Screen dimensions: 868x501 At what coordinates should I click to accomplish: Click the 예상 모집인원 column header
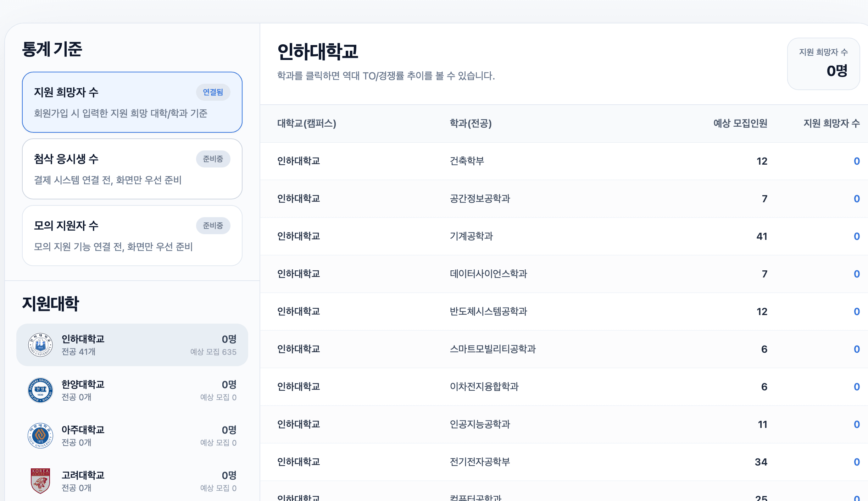[740, 123]
